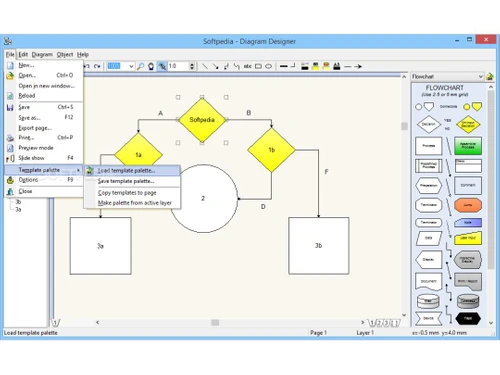
Task: Click the palette scroll-down arrow
Action: tap(491, 323)
